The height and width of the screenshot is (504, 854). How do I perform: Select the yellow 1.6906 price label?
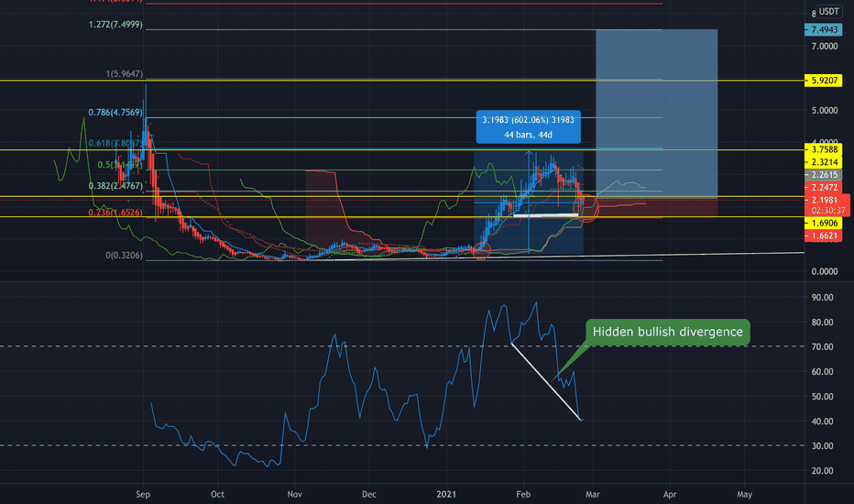point(824,223)
